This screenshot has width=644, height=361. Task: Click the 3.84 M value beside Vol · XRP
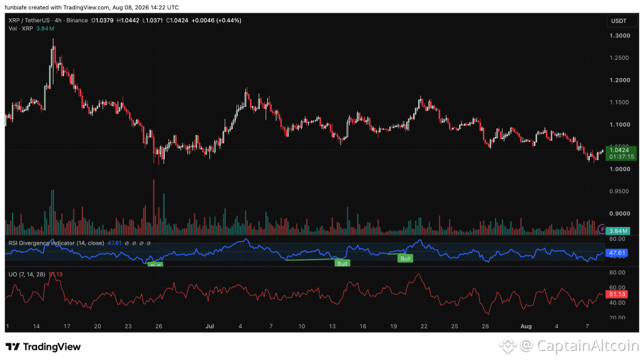pyautogui.click(x=45, y=29)
